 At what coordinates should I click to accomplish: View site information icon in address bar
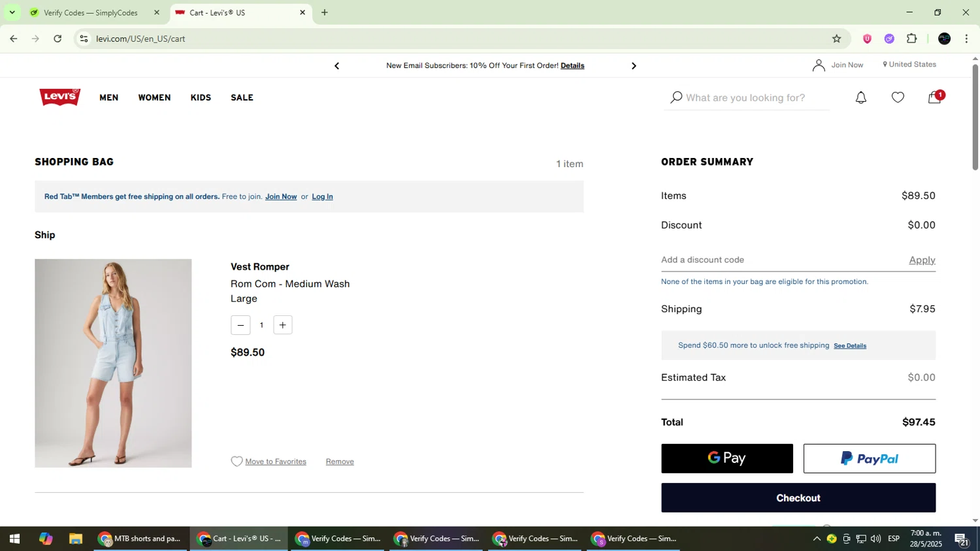84,39
